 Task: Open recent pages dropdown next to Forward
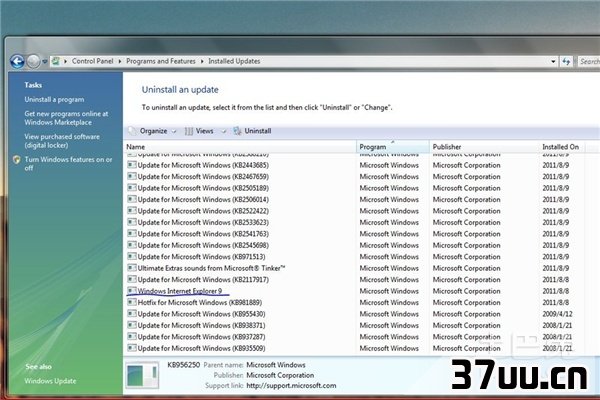tap(45, 62)
